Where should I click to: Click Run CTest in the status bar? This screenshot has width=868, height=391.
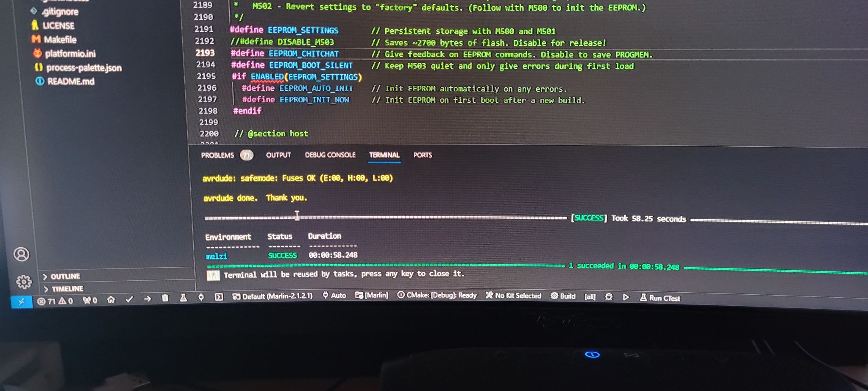(x=660, y=298)
